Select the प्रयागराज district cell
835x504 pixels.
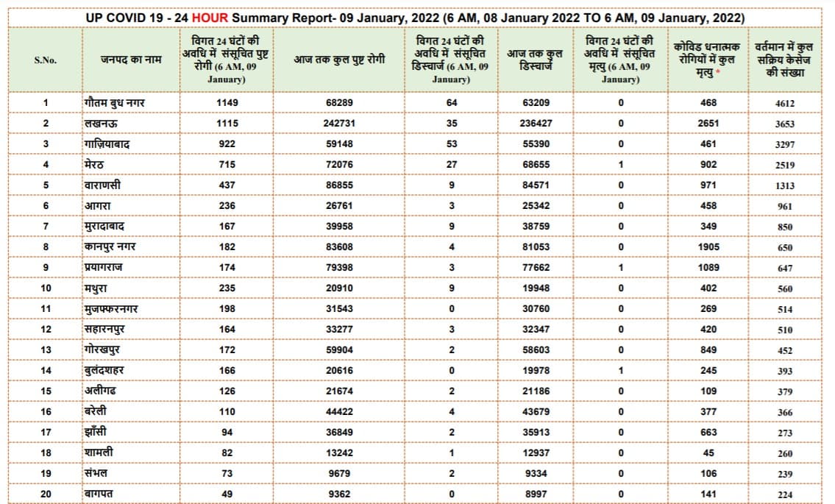(103, 268)
